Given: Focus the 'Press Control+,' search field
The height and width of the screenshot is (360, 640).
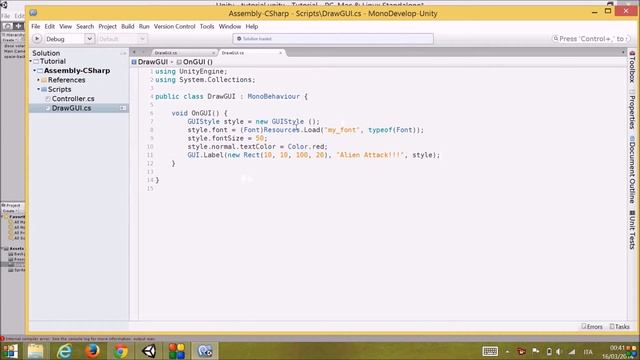Looking at the screenshot, I should [591, 39].
